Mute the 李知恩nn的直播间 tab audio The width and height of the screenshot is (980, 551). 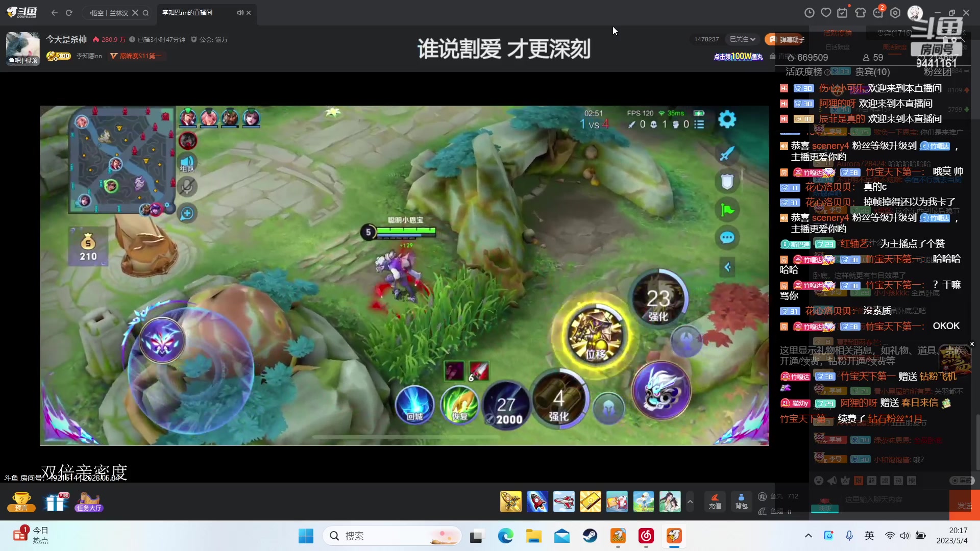click(240, 13)
